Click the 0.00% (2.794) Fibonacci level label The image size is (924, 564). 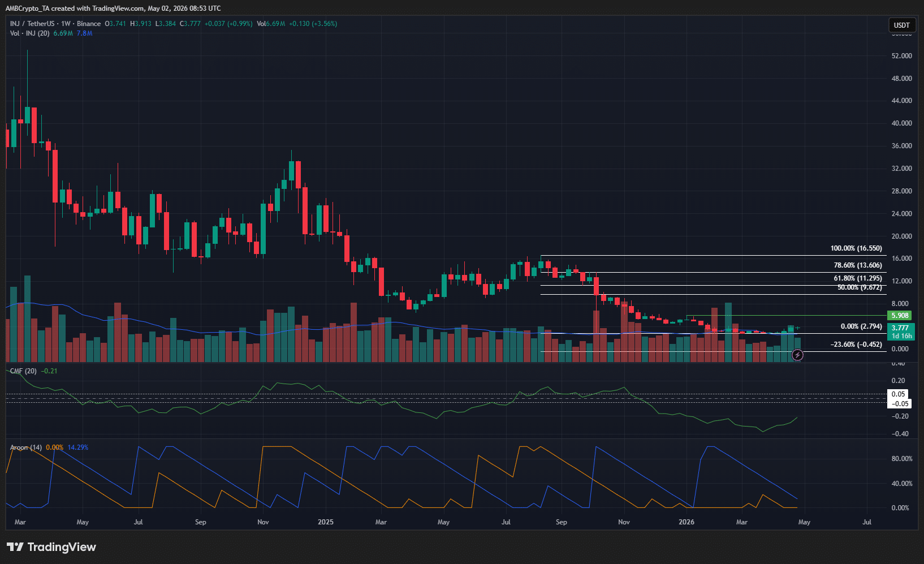(x=861, y=326)
